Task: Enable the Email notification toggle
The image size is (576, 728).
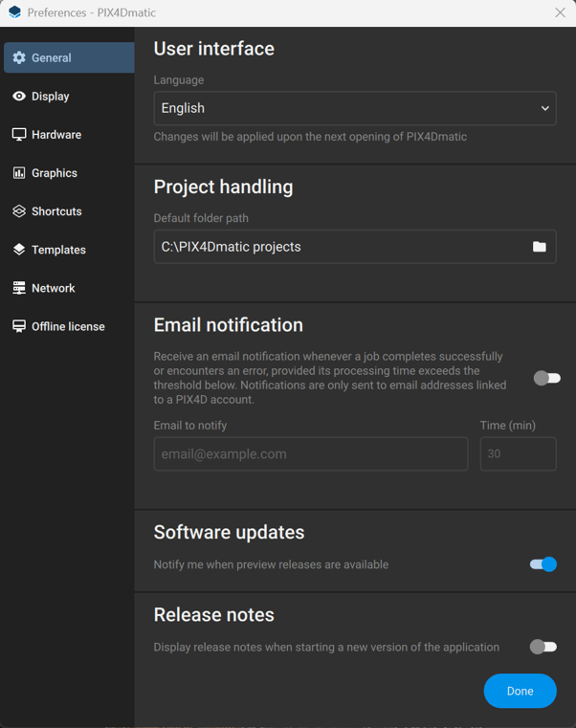Action: [x=546, y=378]
